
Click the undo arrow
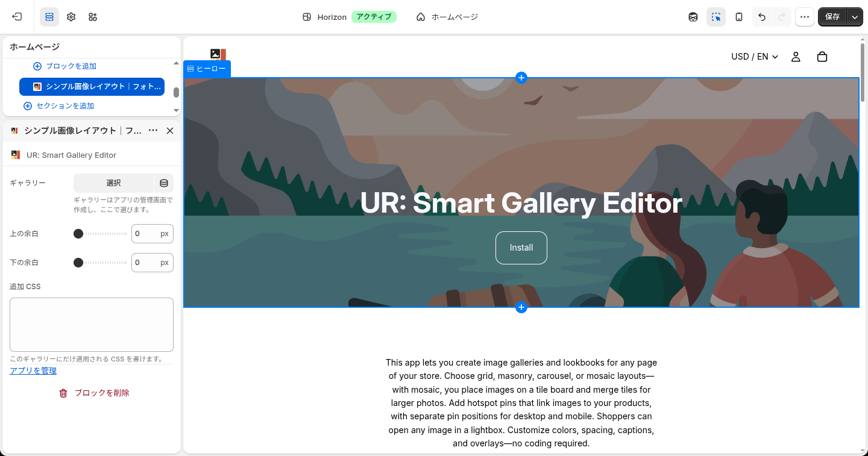tap(762, 17)
